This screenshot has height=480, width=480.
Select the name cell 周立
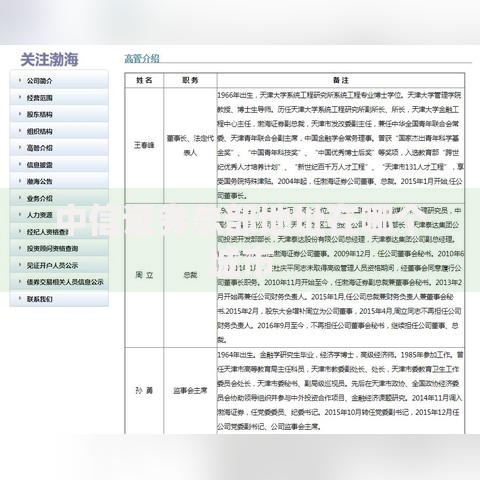(144, 275)
